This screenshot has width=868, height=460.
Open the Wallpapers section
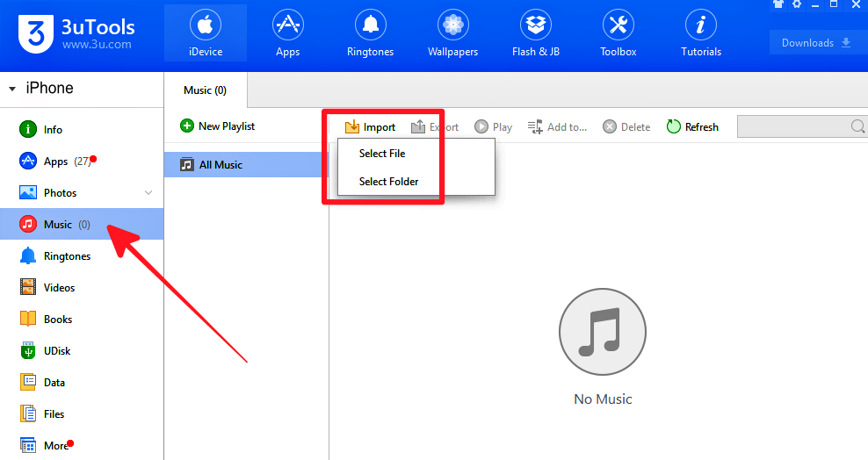[x=452, y=33]
